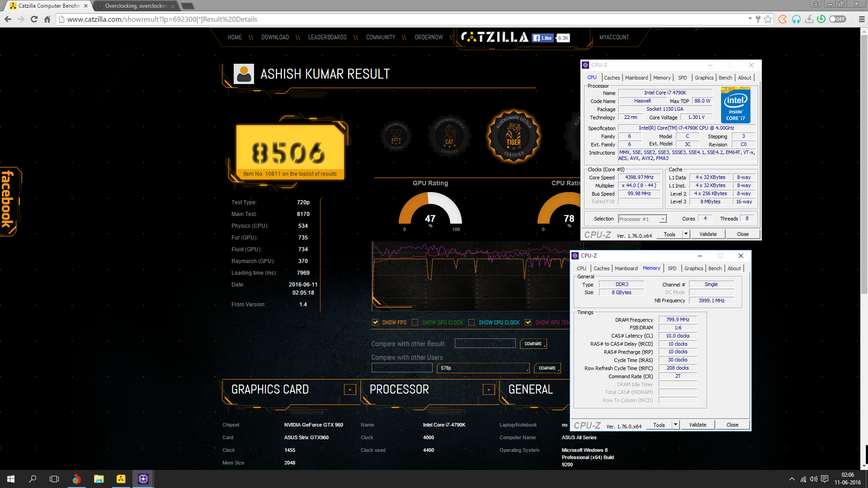The image size is (868, 488).
Task: Open the Download menu item
Action: (275, 38)
